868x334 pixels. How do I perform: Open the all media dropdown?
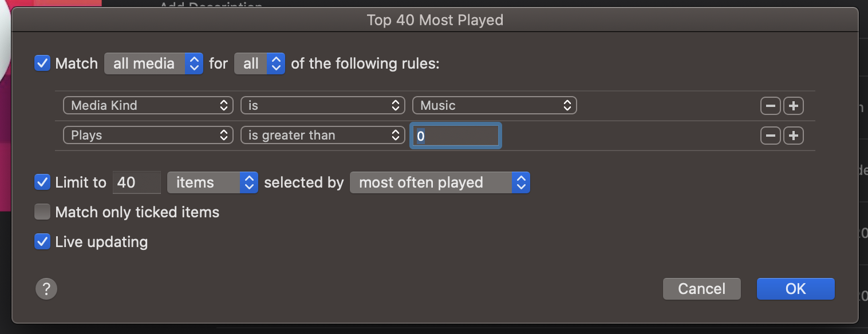pyautogui.click(x=153, y=63)
